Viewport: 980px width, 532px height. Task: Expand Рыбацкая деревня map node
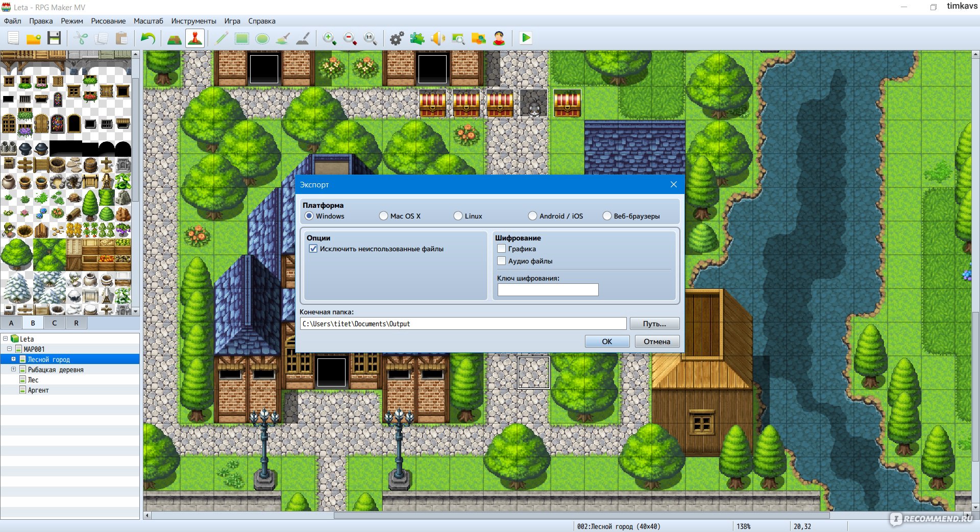(13, 369)
